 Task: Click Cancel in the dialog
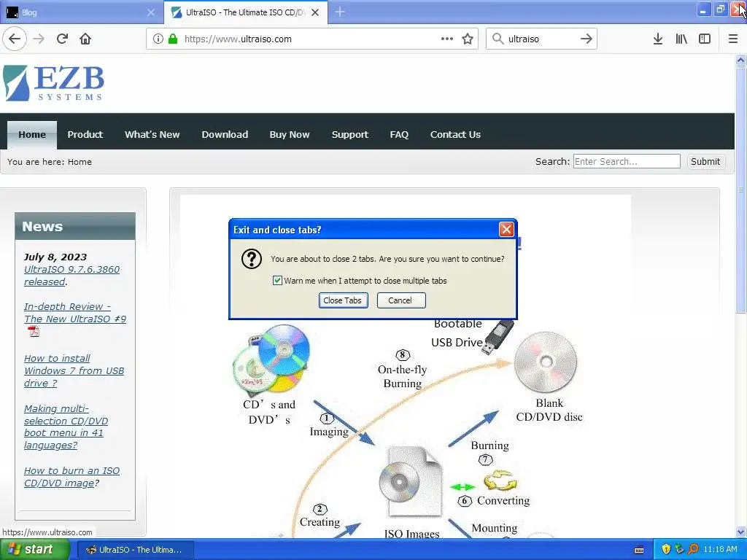click(x=400, y=300)
